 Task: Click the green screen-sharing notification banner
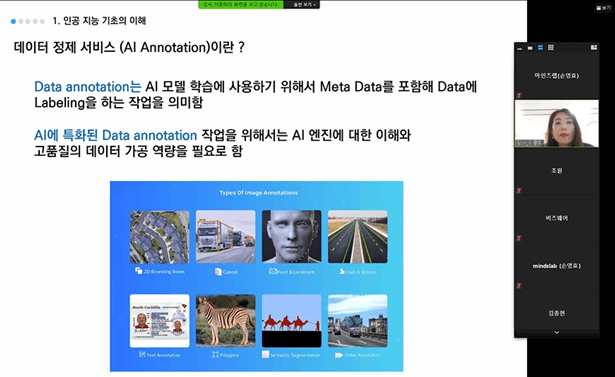pos(241,5)
